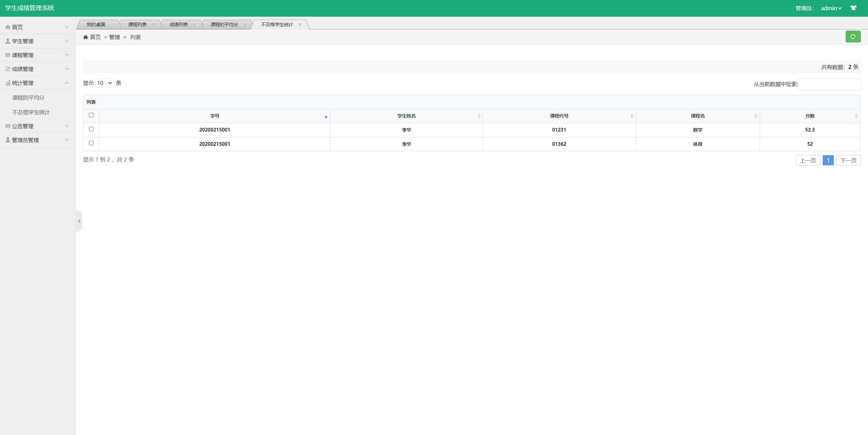Check the 体育 row checkbox
The width and height of the screenshot is (868, 435).
91,143
